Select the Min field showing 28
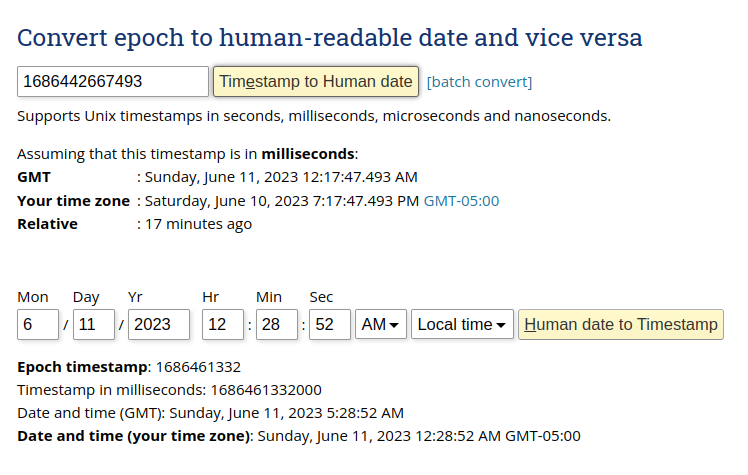 [277, 324]
